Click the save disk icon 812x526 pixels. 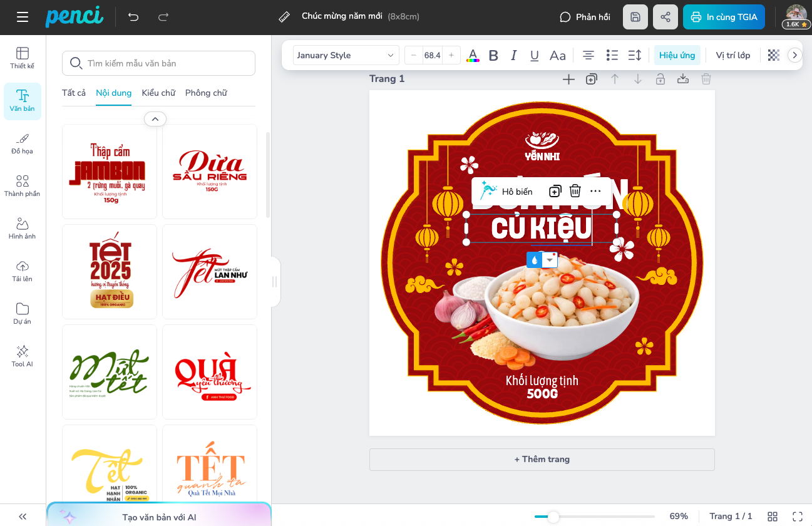tap(635, 17)
